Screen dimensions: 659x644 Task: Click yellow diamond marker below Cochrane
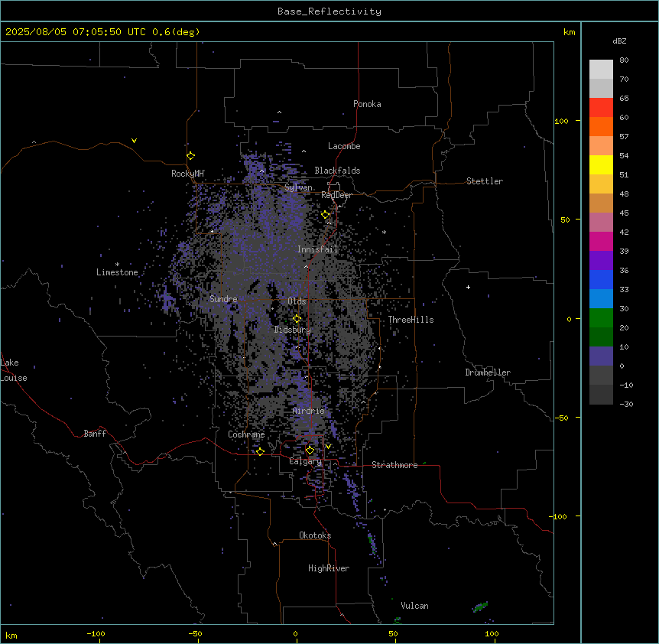tap(260, 451)
